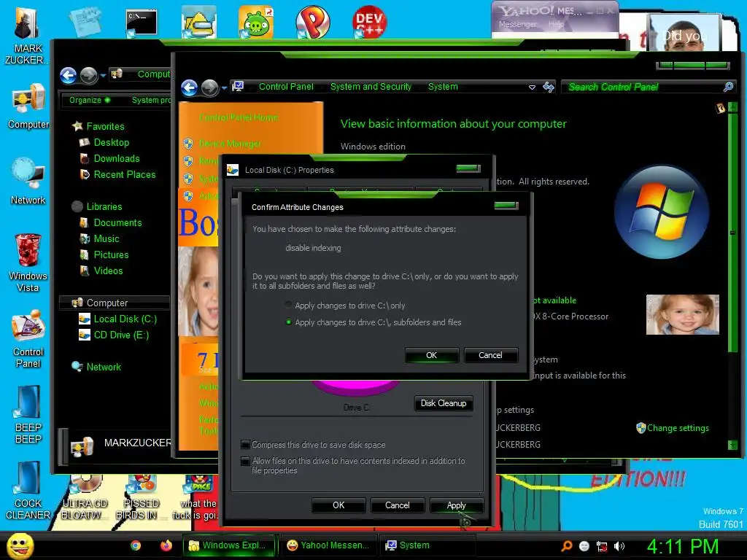Screen dimensions: 747x560
Task: Click System breadcrumb segment
Action: click(x=443, y=87)
